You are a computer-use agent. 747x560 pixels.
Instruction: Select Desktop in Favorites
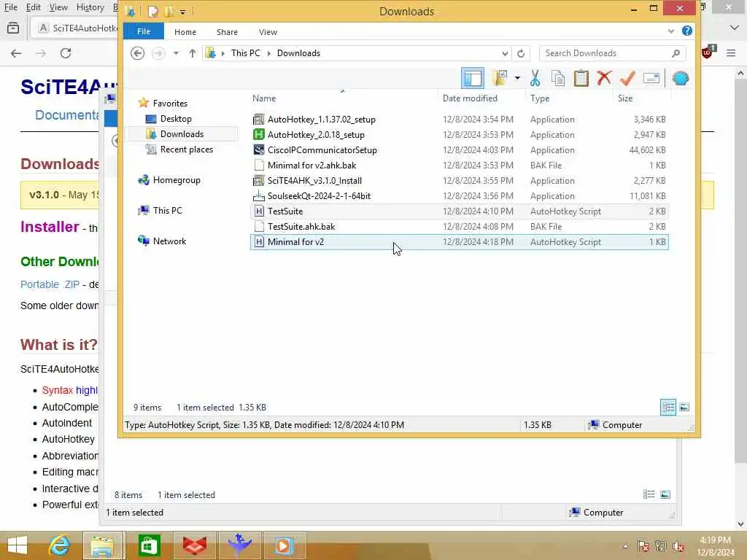click(176, 119)
